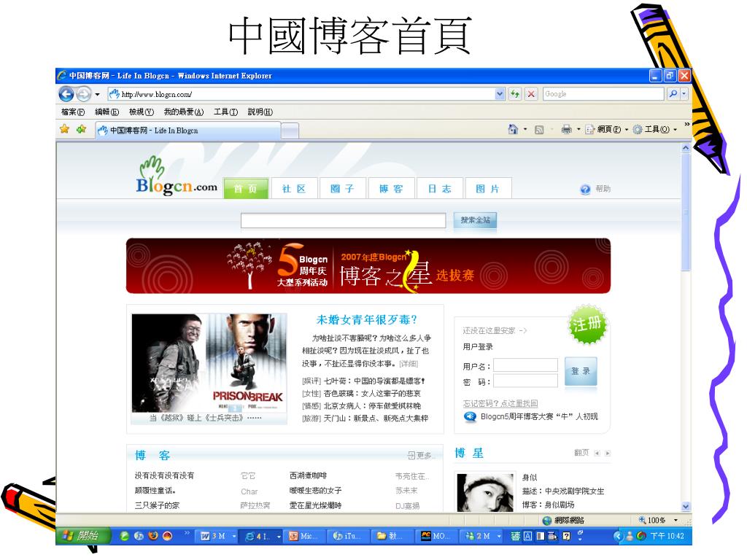Screen dimensions: 747x560
Task: Open the 未婚女青年很歹毒? headline
Action: coord(366,319)
